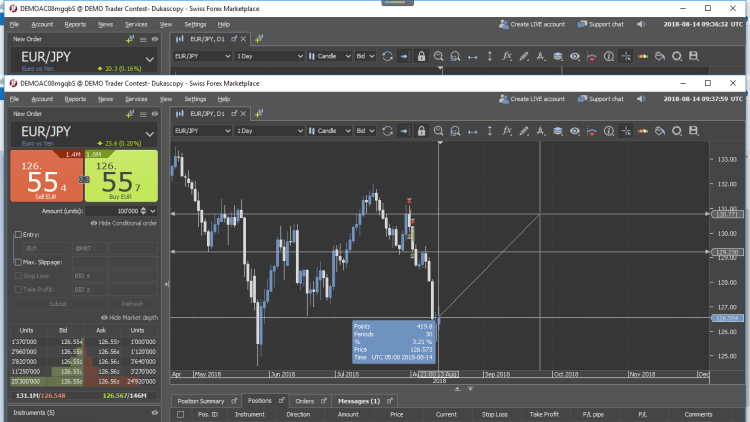This screenshot has width=750, height=422.
Task: Open the New Order panel hamburger menu in front window
Action: pos(143,114)
